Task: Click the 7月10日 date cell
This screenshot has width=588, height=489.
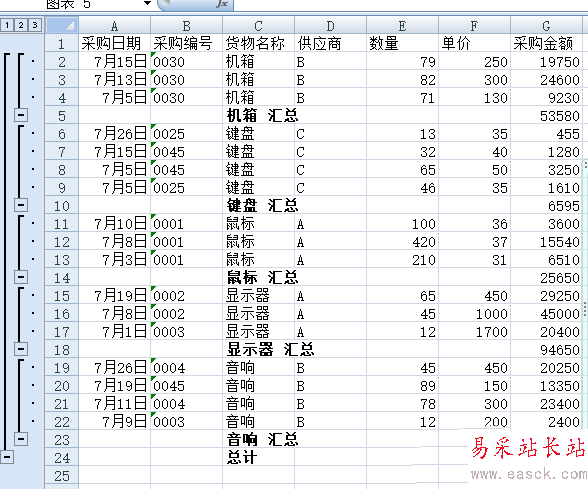Action: tap(114, 224)
